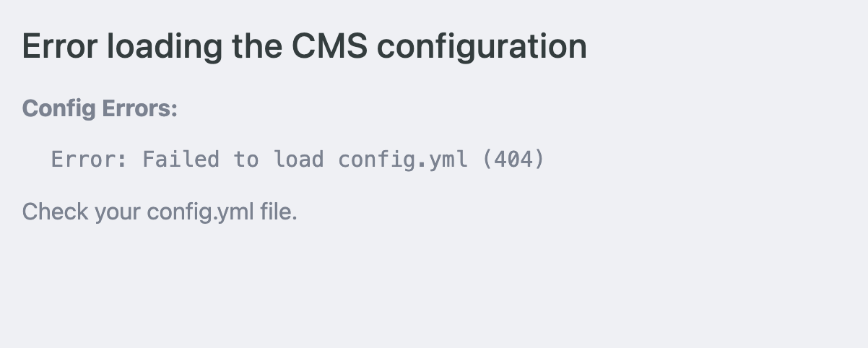The image size is (868, 348).
Task: Click the word "file." in the bottom sentence
Action: (279, 212)
